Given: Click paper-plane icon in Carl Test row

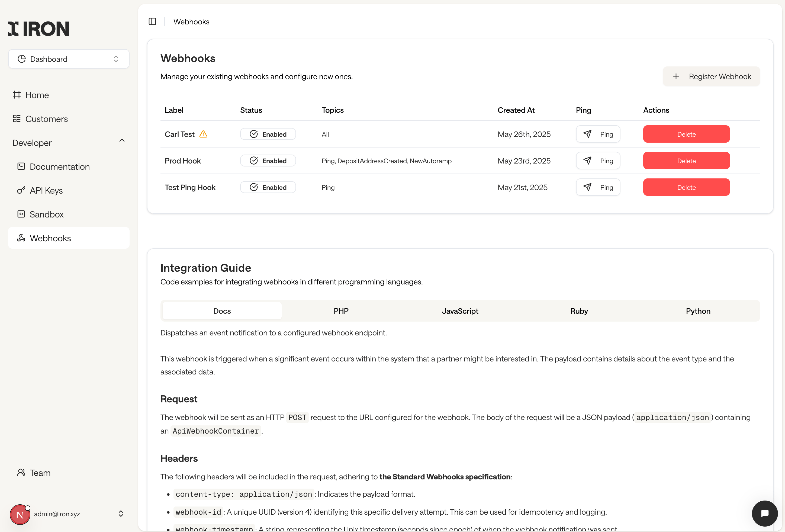Looking at the screenshot, I should tap(587, 134).
